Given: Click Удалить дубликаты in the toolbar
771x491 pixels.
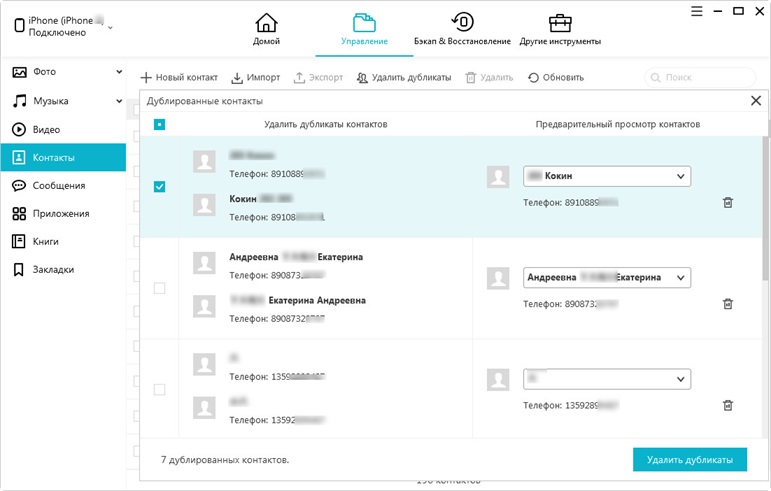Looking at the screenshot, I should pos(404,77).
